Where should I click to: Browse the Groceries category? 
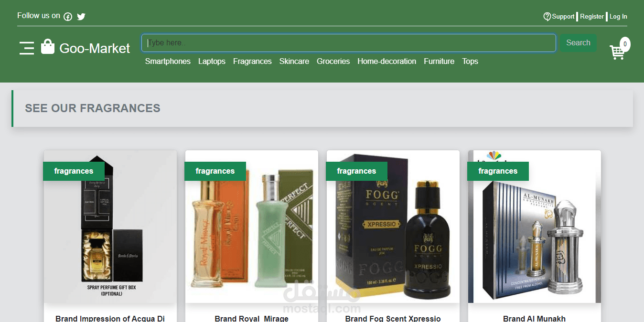pos(333,61)
